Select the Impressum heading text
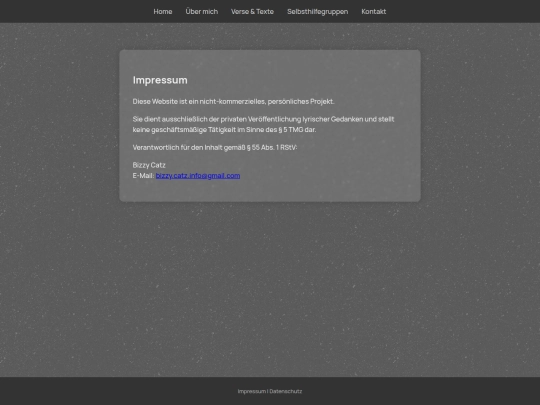 [160, 80]
